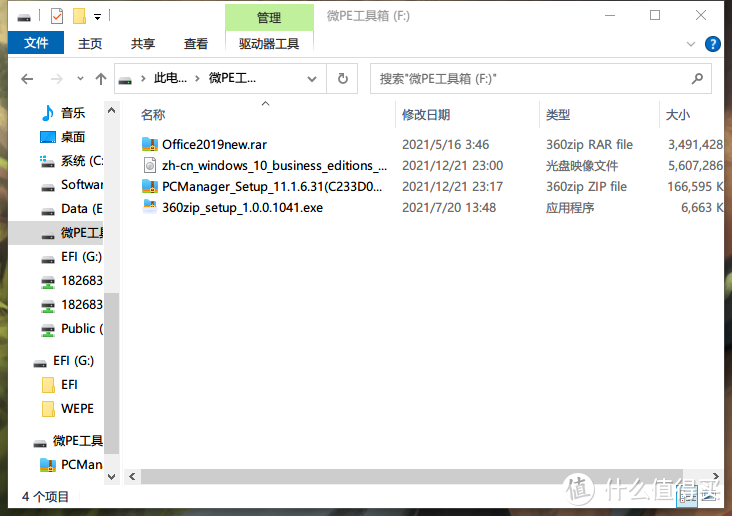Select the PCManager_Setup zip file icon
The height and width of the screenshot is (516, 732).
click(150, 186)
